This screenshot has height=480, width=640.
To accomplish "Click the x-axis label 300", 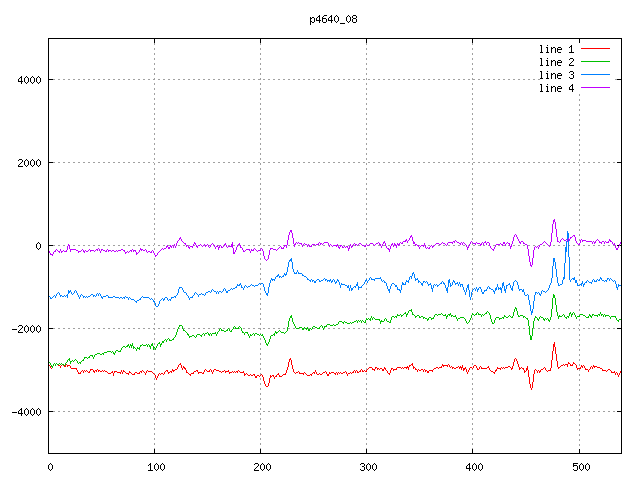I will (x=368, y=467).
